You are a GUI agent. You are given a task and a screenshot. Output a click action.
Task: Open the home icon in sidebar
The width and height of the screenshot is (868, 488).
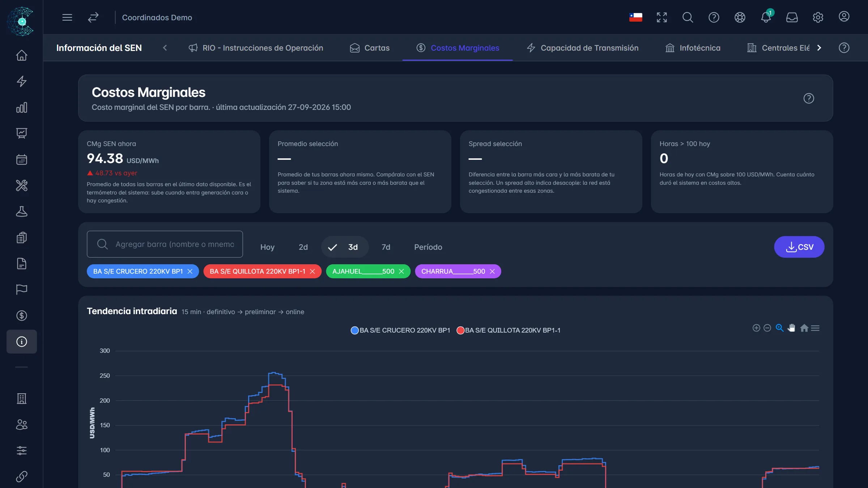[x=22, y=55]
